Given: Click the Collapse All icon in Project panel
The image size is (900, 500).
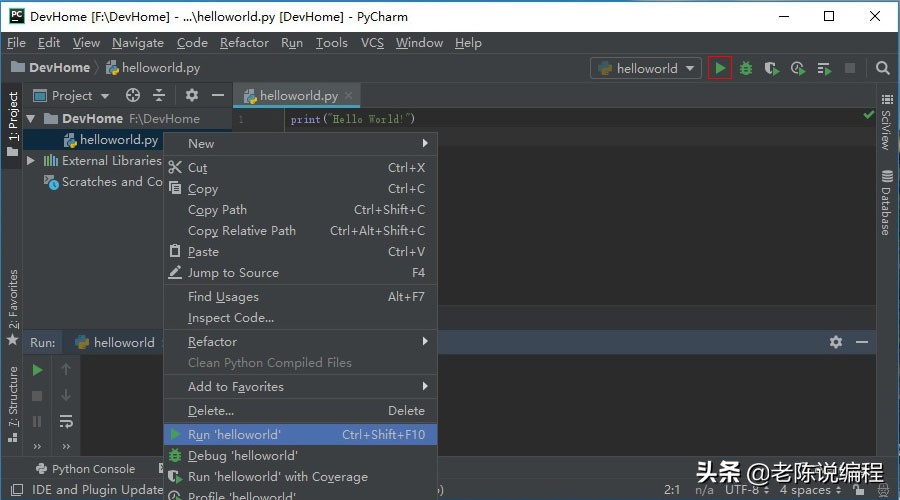Looking at the screenshot, I should (159, 95).
